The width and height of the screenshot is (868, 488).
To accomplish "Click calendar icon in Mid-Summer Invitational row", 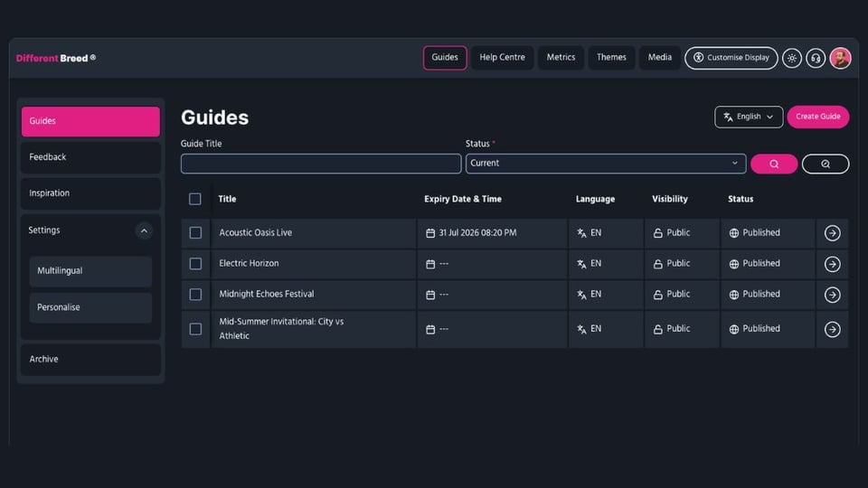I will (x=430, y=329).
